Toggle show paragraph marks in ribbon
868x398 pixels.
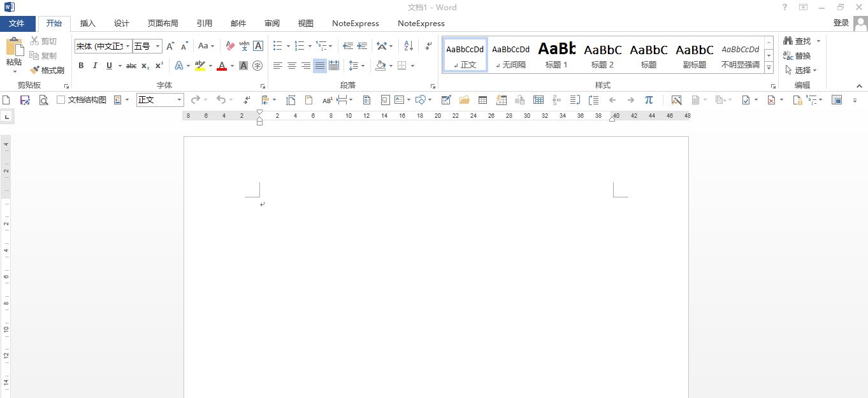click(x=429, y=46)
